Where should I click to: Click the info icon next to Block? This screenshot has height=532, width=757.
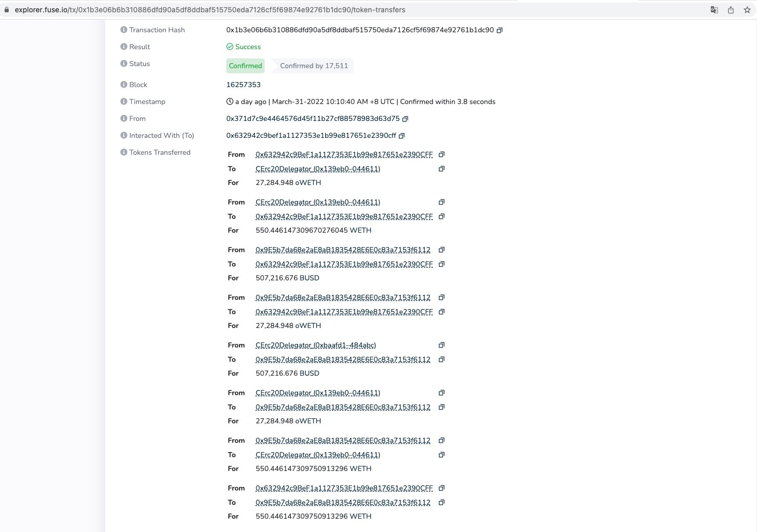click(124, 85)
